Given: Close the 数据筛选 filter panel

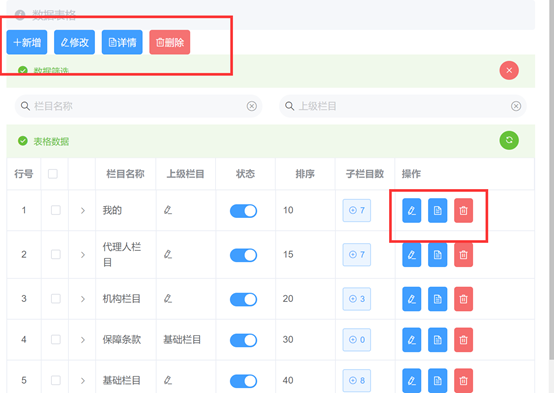Looking at the screenshot, I should (x=509, y=70).
